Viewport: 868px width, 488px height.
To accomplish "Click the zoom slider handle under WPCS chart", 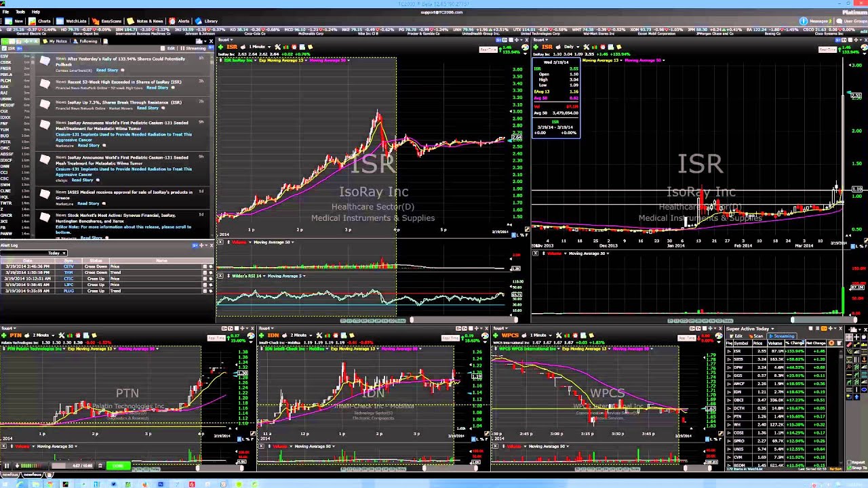I will tap(685, 468).
